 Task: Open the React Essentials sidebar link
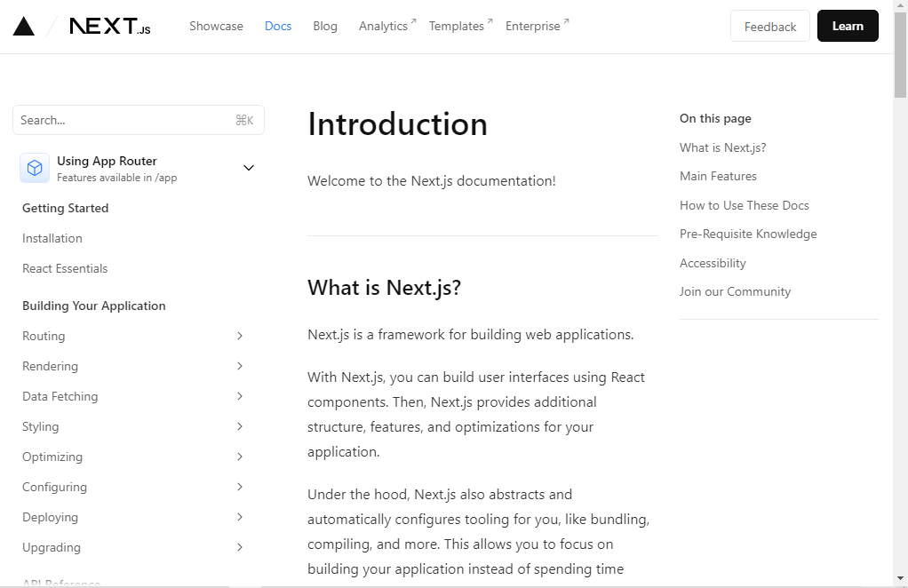coord(65,268)
